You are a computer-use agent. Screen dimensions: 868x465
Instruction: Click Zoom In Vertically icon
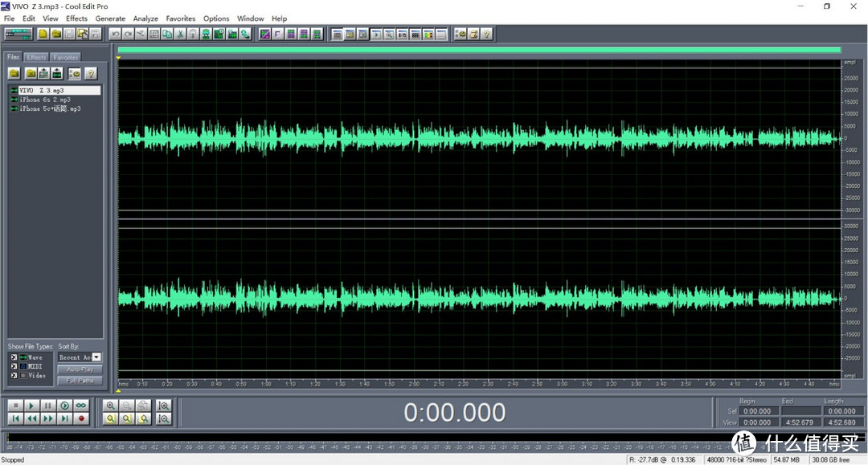tap(164, 406)
